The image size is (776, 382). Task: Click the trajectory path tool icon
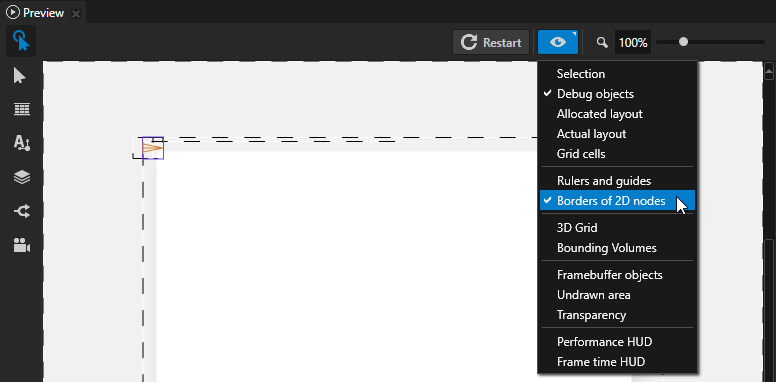coord(21,212)
